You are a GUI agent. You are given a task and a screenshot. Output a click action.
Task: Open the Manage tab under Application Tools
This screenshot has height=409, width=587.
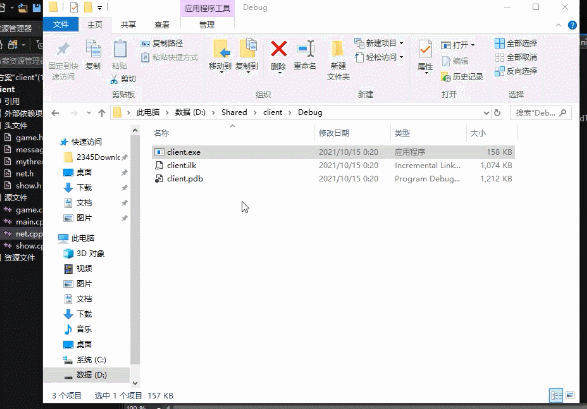207,25
